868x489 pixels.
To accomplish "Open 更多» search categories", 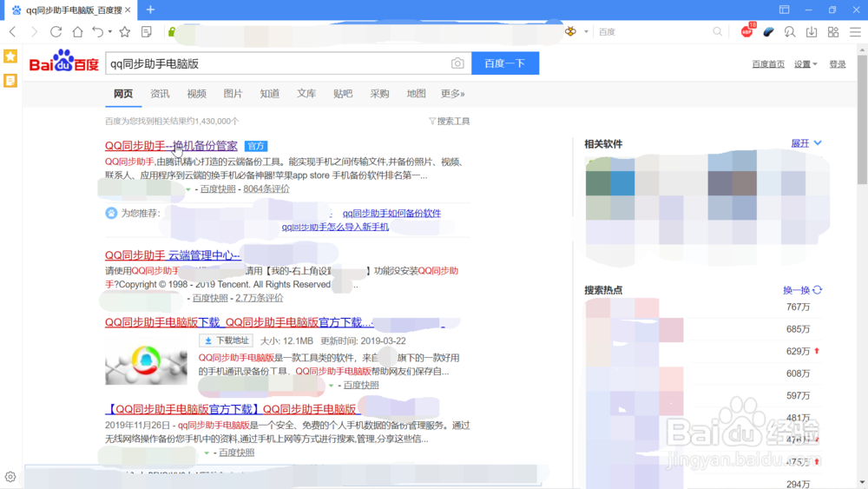I will pos(452,94).
